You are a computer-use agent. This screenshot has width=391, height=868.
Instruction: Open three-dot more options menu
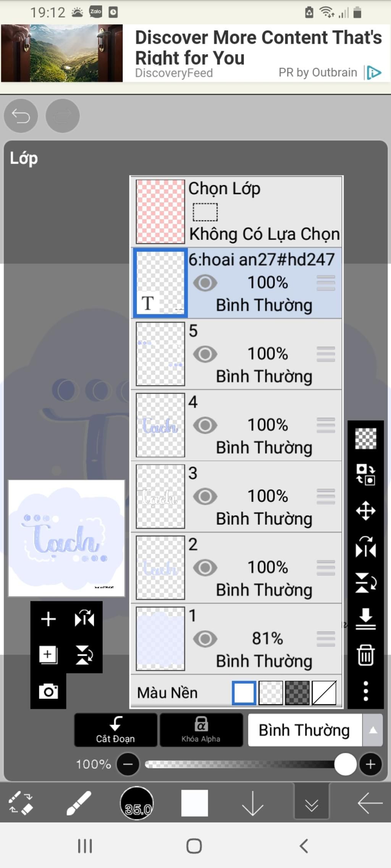coord(365,691)
